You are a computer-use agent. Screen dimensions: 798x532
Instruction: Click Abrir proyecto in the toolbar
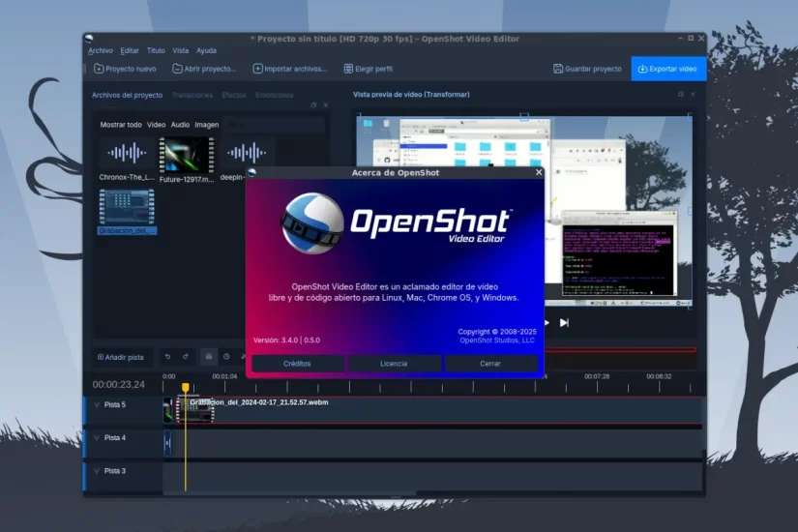point(204,69)
